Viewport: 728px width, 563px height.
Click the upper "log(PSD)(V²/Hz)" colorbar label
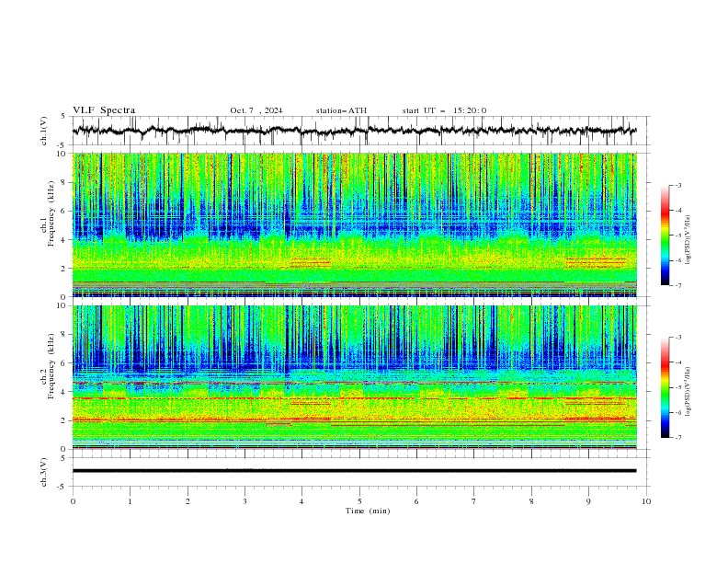688,240
